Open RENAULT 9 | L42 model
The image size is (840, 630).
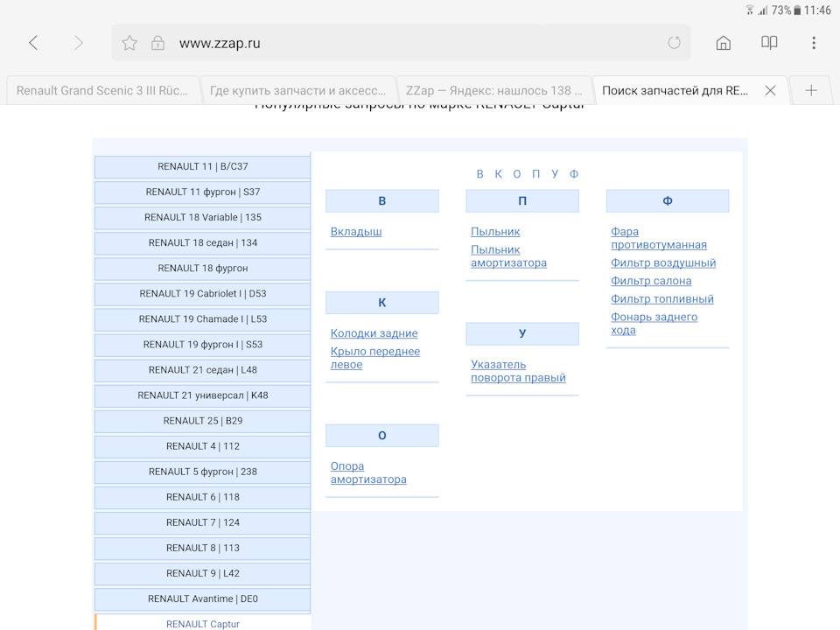(x=202, y=574)
